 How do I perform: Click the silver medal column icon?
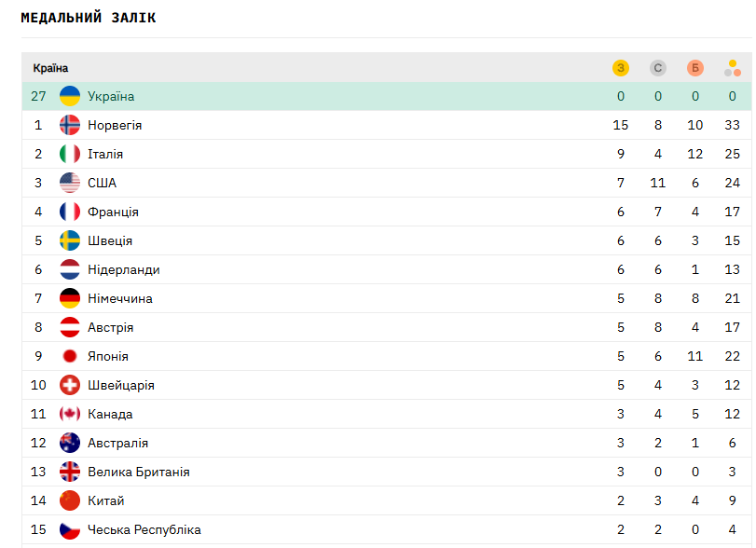pyautogui.click(x=658, y=68)
